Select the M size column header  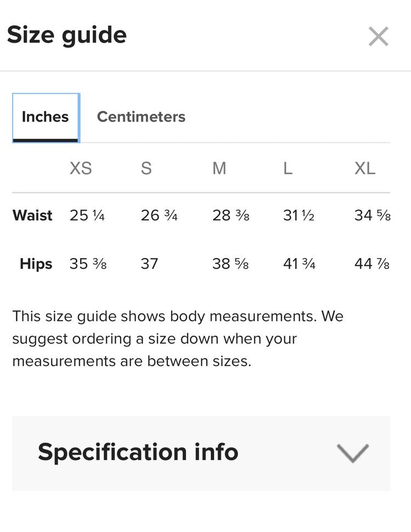[219, 168]
